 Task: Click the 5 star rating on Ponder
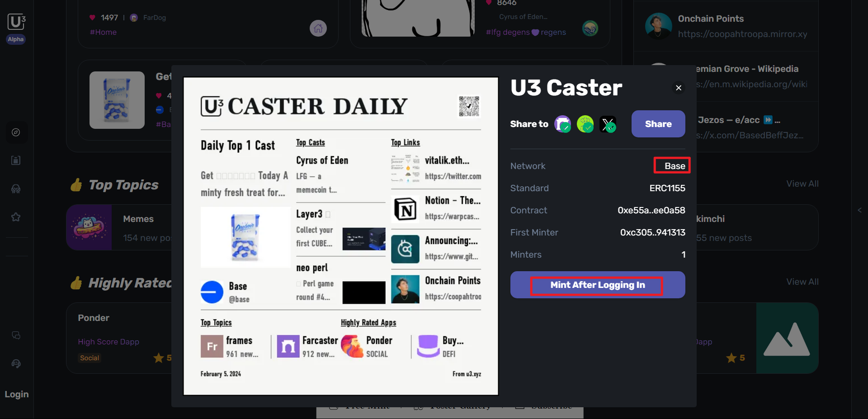tap(163, 358)
